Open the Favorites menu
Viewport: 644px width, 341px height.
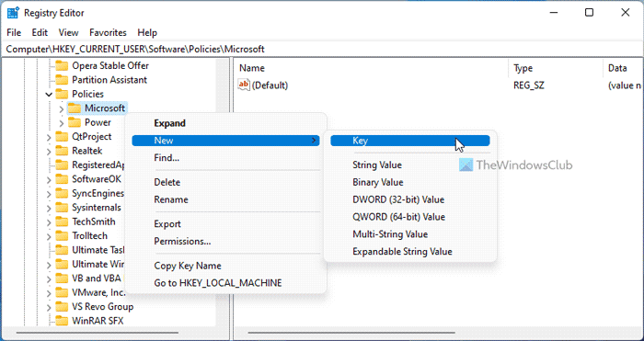pyautogui.click(x=108, y=32)
